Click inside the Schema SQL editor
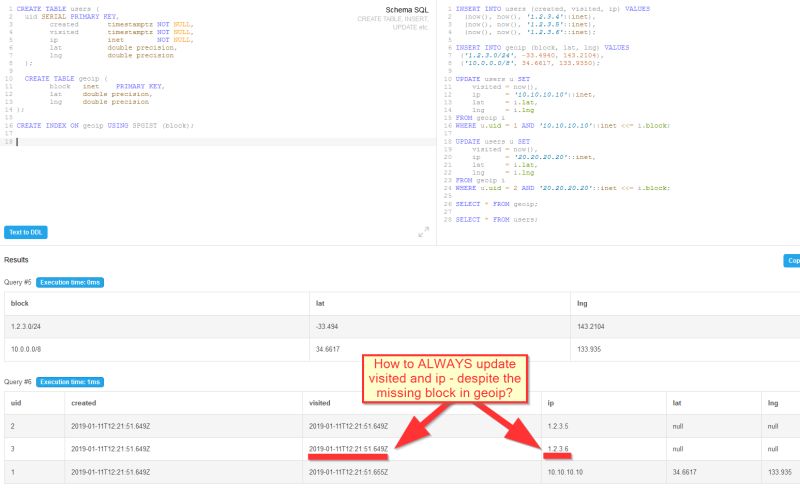Image resolution: width=800 pixels, height=489 pixels. pos(218,123)
